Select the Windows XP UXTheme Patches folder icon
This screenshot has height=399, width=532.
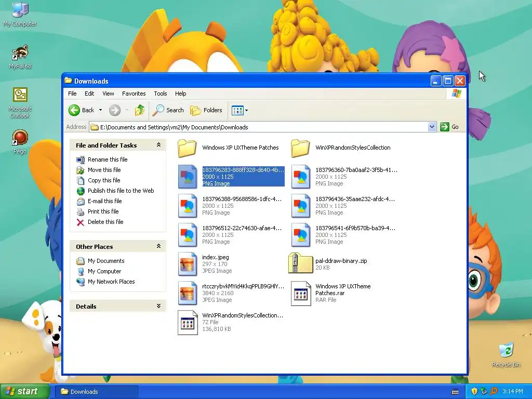point(187,148)
